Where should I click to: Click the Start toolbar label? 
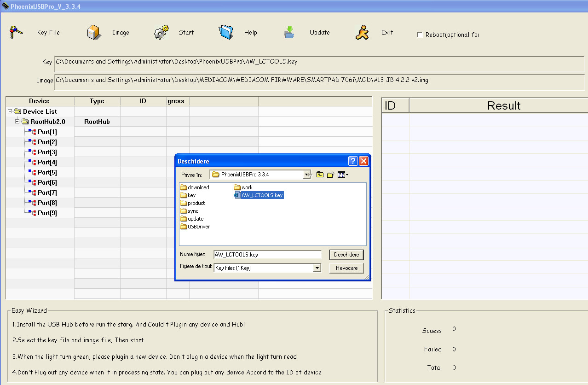pyautogui.click(x=186, y=33)
